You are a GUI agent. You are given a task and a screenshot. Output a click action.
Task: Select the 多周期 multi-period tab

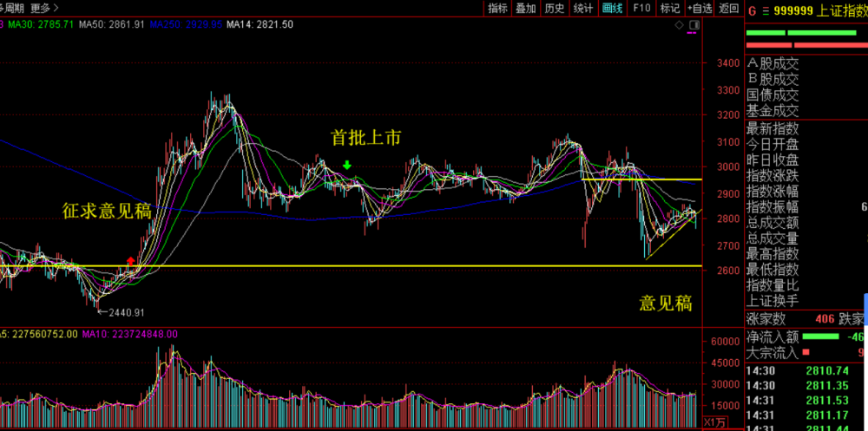13,9
